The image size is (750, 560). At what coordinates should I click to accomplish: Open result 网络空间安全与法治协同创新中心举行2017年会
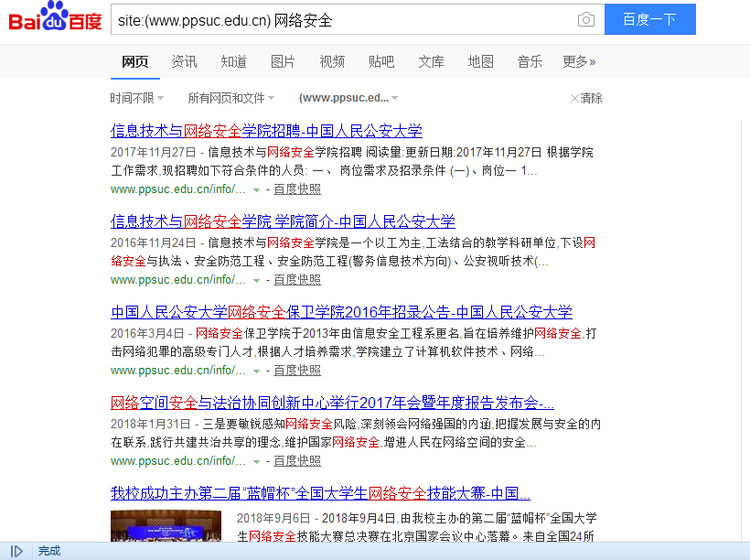(x=332, y=403)
